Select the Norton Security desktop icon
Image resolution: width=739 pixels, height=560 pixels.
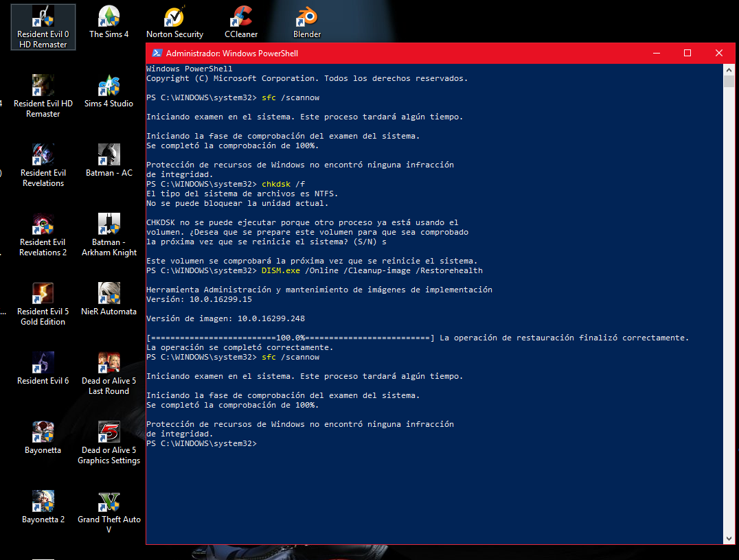tap(174, 22)
